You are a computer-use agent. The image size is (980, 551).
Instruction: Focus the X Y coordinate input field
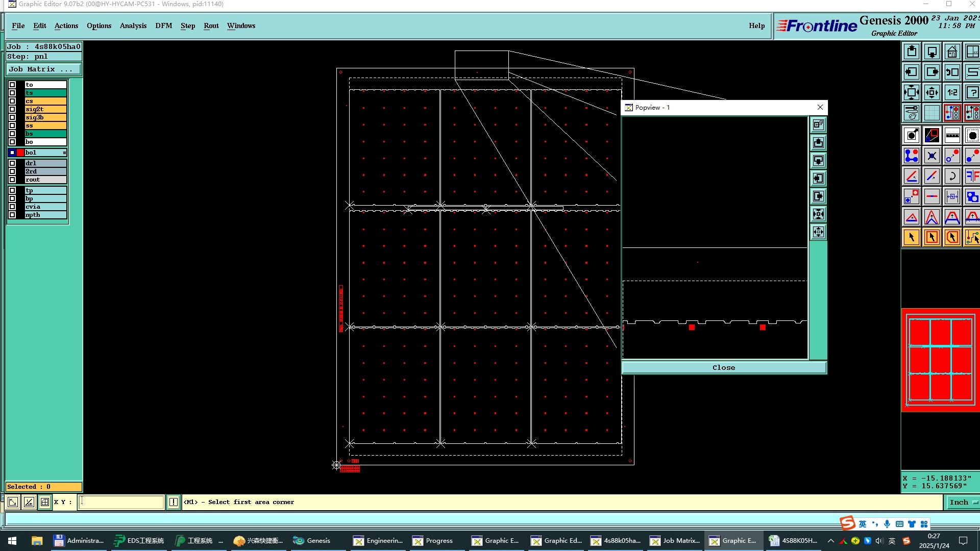(x=121, y=502)
